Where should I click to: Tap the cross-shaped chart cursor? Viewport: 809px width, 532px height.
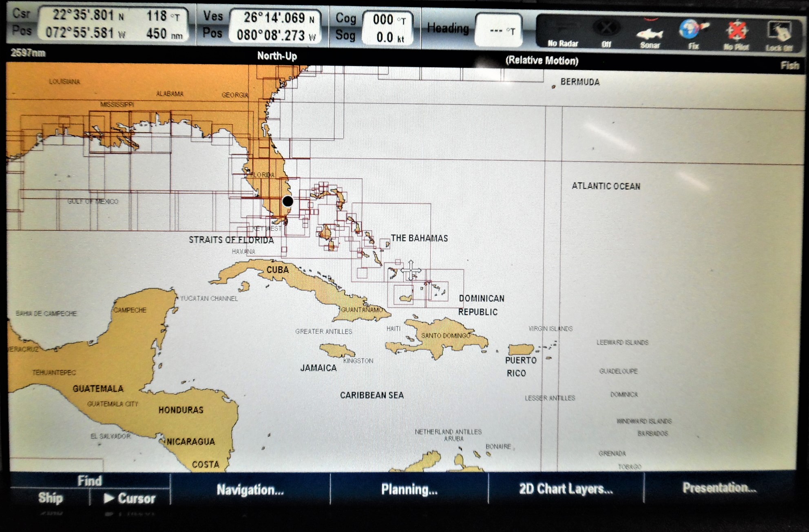pos(411,270)
